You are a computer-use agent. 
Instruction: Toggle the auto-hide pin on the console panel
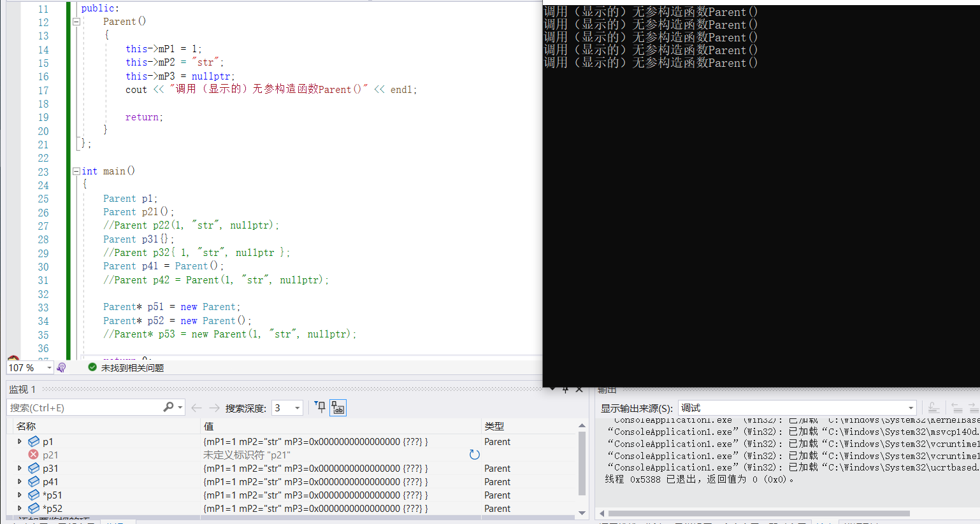coord(565,389)
